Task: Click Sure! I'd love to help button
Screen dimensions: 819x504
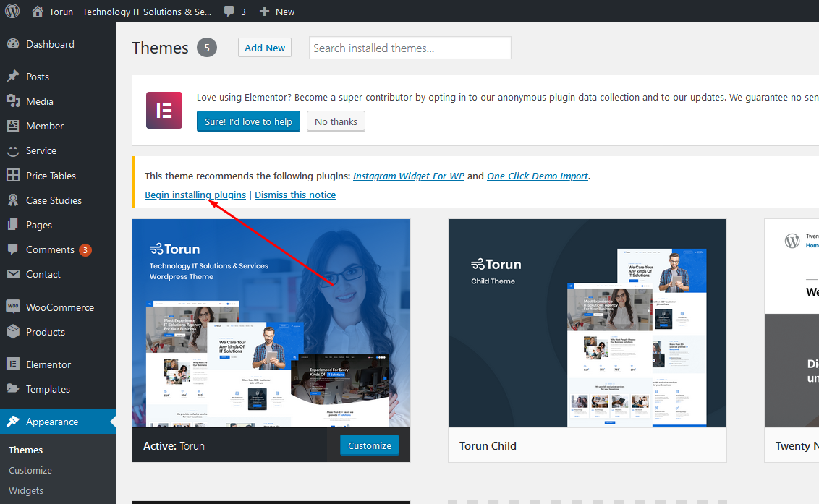Action: click(x=248, y=121)
